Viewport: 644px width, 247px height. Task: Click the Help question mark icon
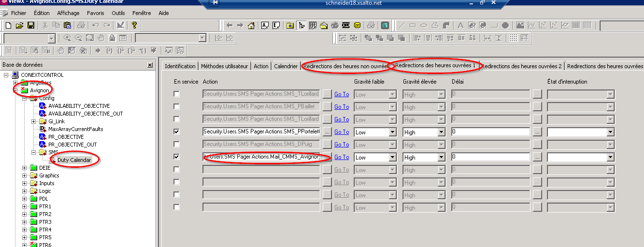click(134, 25)
